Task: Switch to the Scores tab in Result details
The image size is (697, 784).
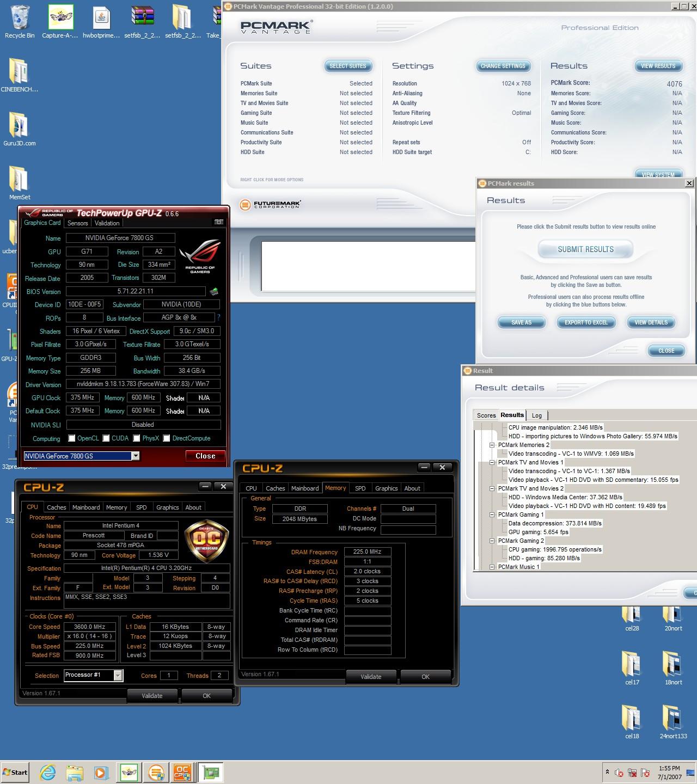Action: tap(486, 415)
